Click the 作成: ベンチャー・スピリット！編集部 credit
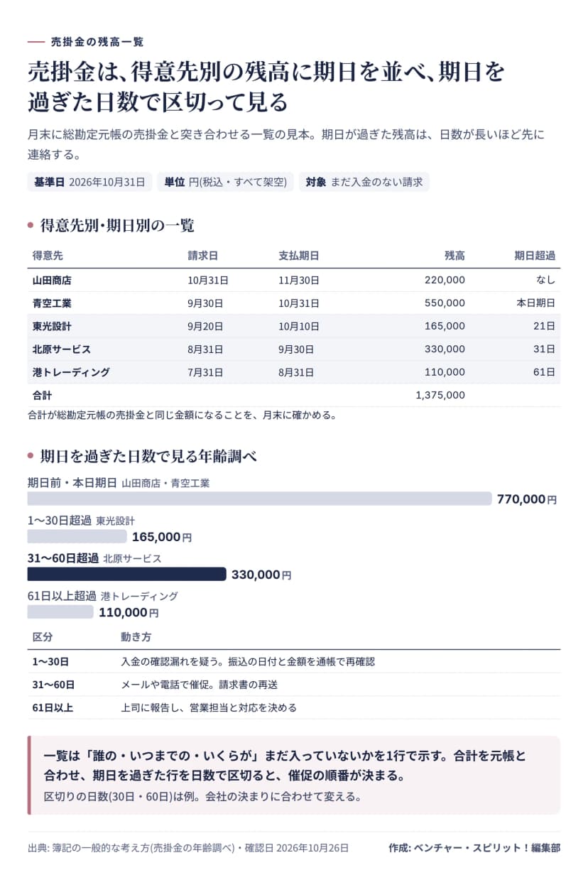The height and width of the screenshot is (875, 588). [x=474, y=848]
